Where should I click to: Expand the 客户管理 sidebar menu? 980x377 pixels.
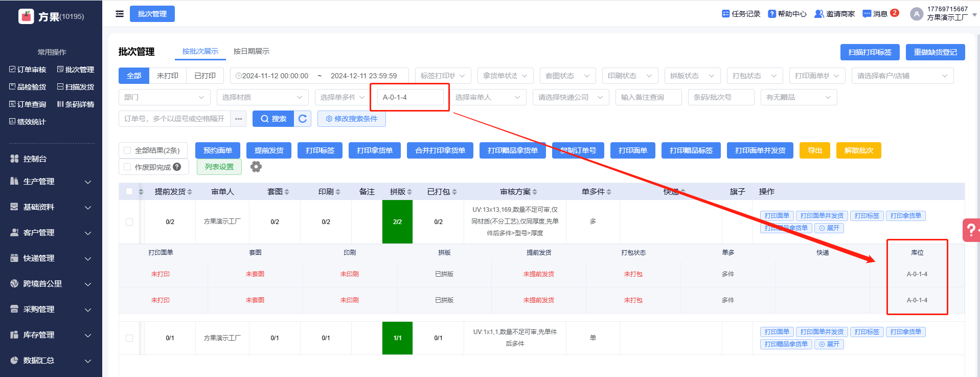(51, 233)
